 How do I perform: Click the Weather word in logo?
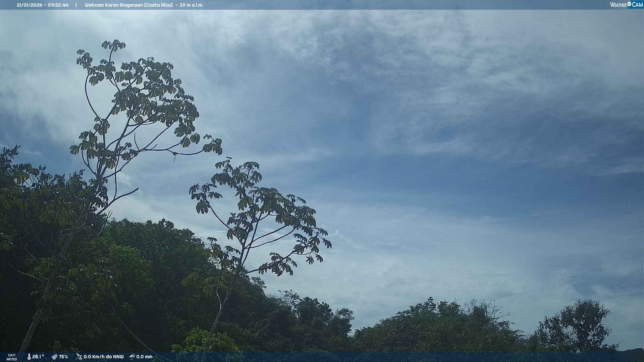(x=618, y=5)
